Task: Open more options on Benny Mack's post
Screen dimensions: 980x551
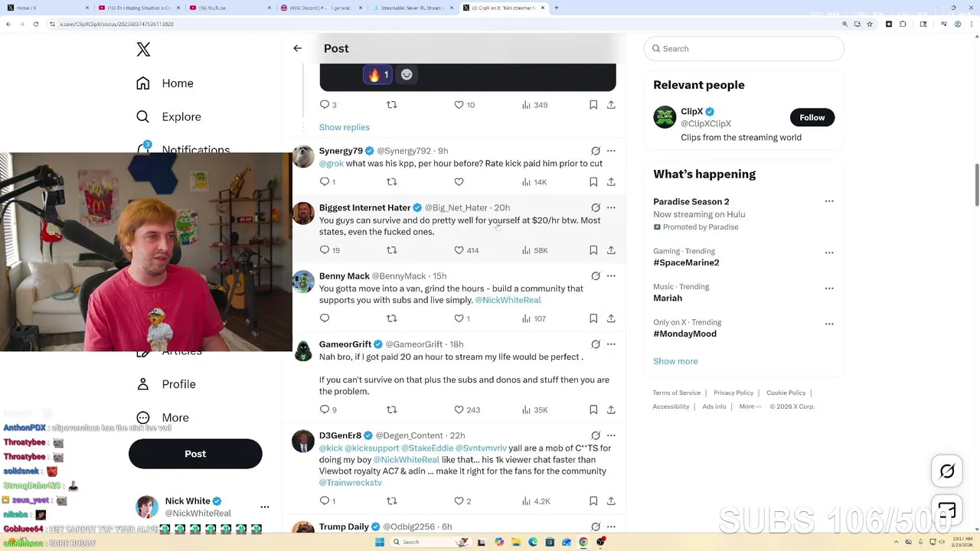Action: coord(611,275)
